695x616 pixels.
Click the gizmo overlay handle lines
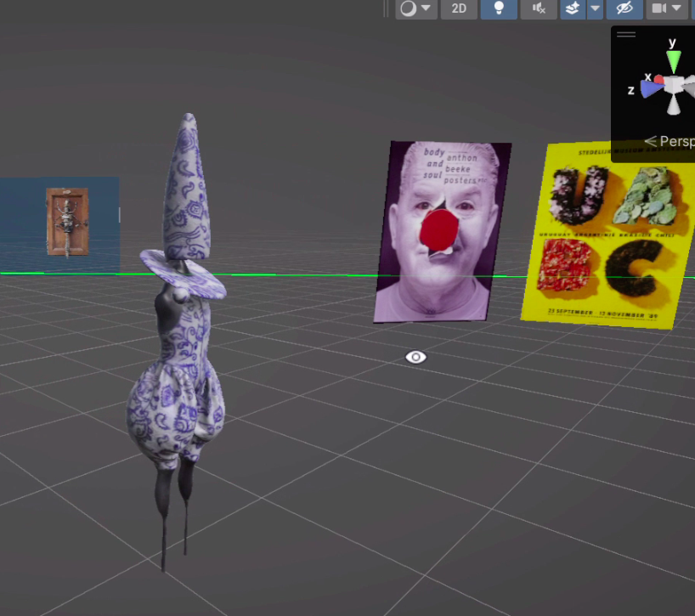click(x=626, y=34)
